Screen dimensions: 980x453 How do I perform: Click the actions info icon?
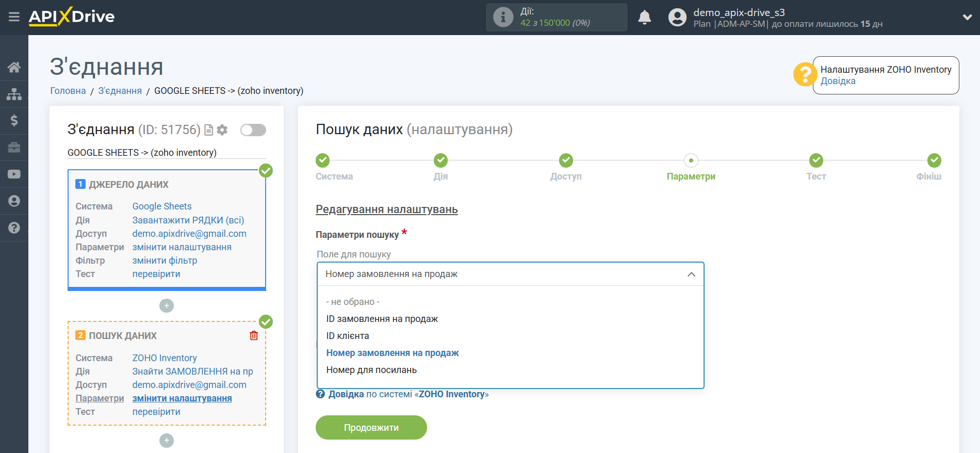coord(503,17)
